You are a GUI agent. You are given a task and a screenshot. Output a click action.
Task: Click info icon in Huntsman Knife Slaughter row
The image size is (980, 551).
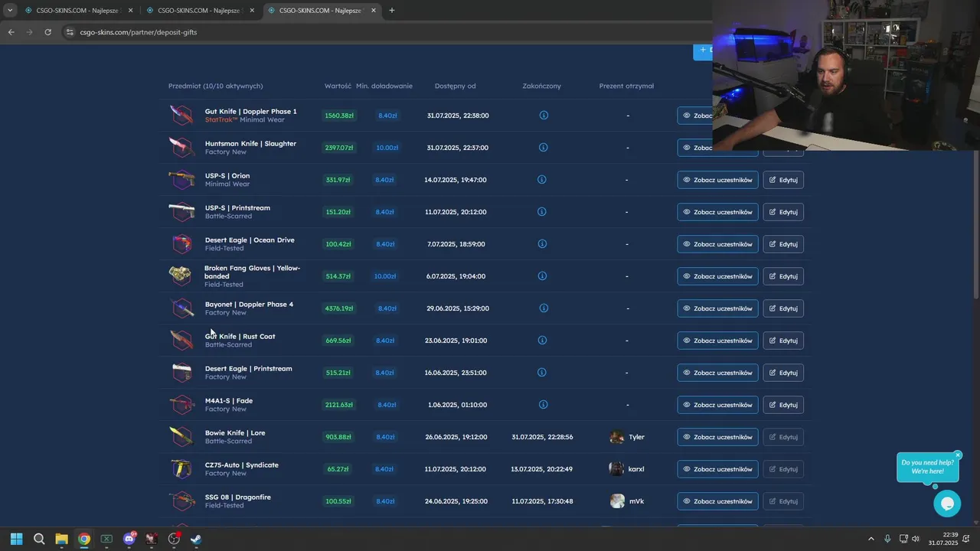pos(543,148)
